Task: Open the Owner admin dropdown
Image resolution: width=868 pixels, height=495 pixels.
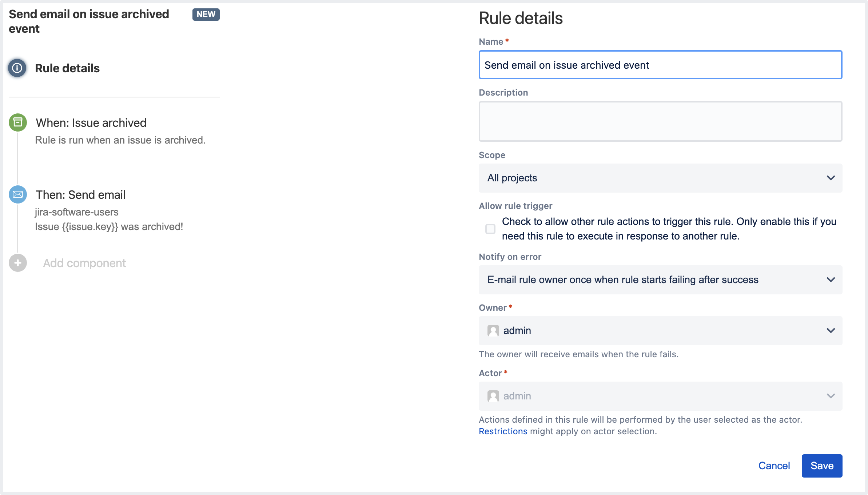Action: [x=660, y=331]
